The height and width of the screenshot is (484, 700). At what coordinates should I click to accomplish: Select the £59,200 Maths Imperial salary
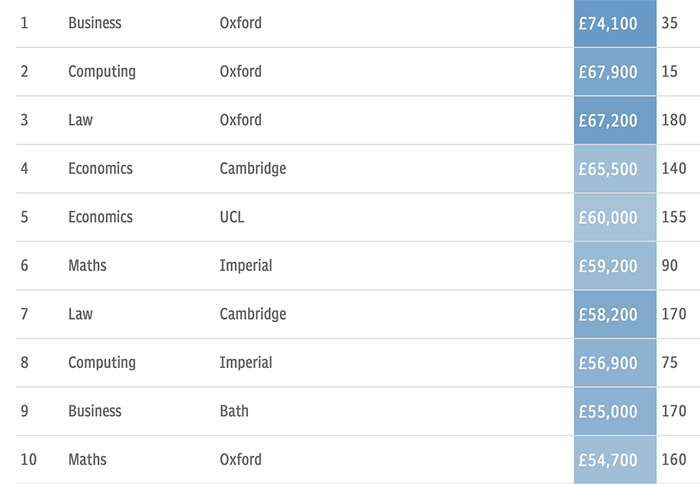[x=615, y=266]
